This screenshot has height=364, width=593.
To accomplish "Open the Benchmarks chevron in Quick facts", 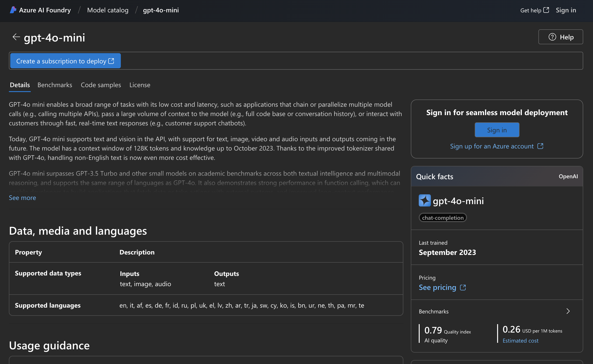I will (568, 311).
